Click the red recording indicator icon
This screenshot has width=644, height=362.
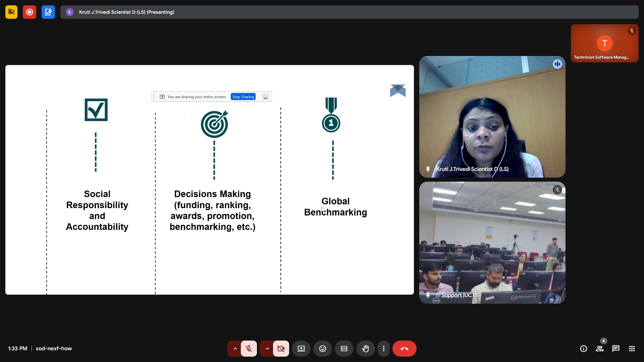pos(30,12)
